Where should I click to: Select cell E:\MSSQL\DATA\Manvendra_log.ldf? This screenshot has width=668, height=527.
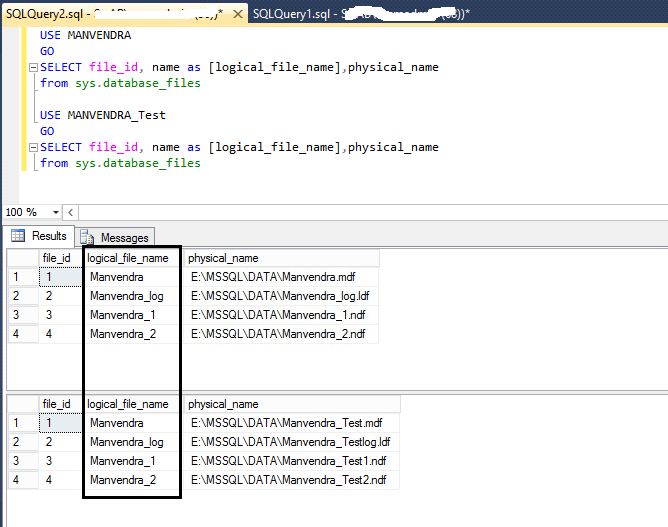[x=281, y=296]
